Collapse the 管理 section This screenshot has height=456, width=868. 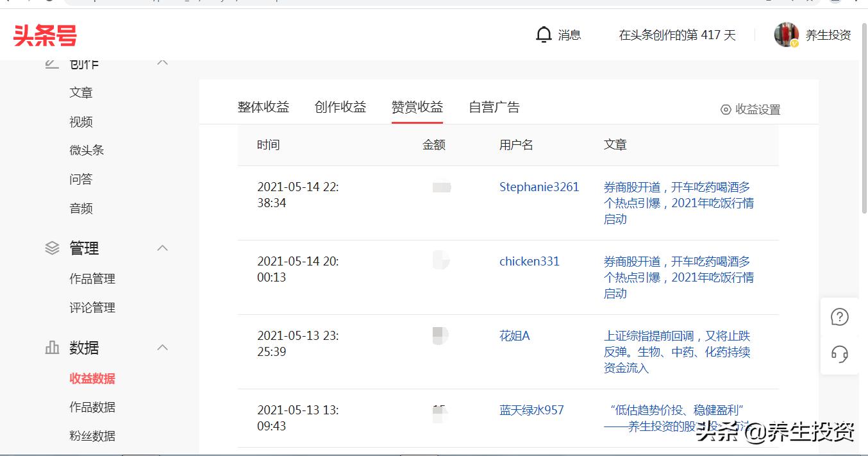[162, 248]
